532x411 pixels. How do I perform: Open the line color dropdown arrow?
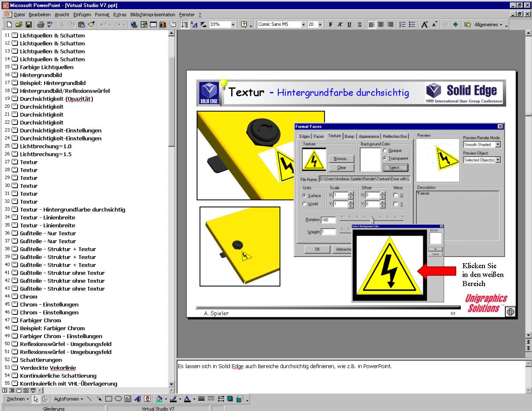180,399
